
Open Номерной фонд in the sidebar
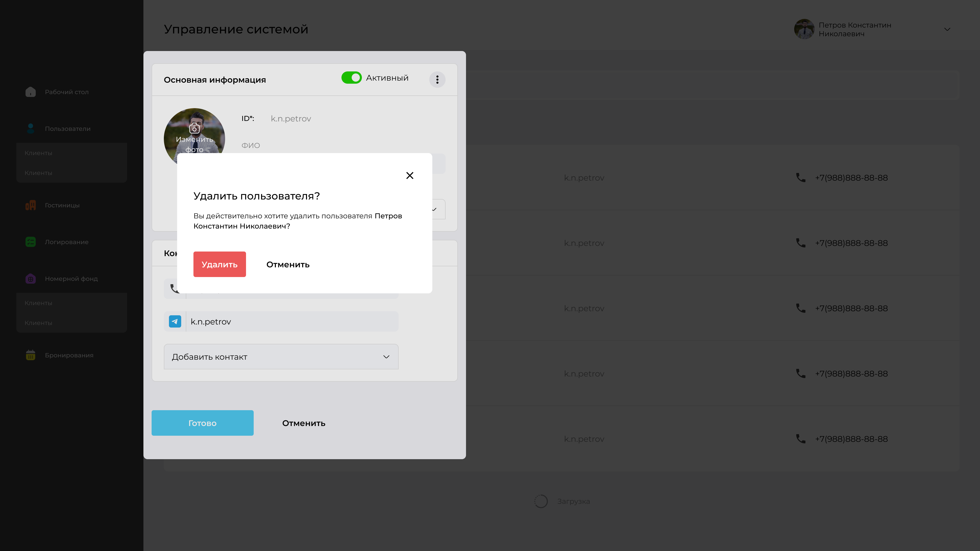(71, 279)
